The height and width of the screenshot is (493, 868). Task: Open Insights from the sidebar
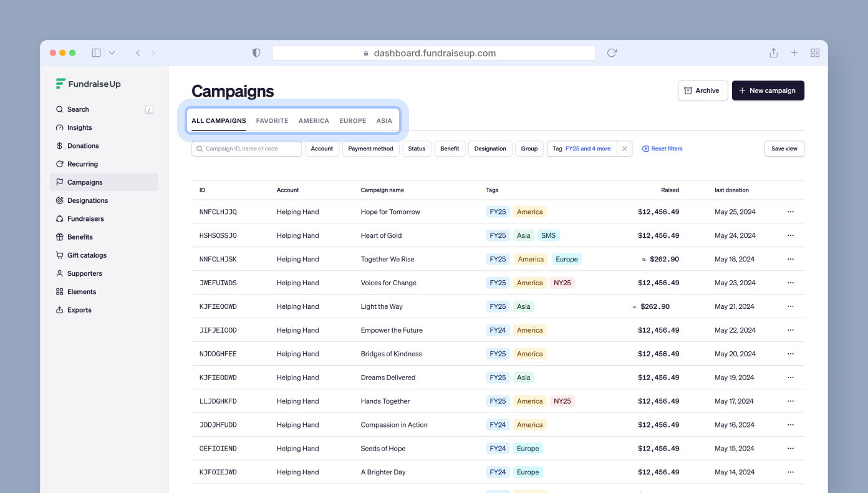tap(79, 127)
